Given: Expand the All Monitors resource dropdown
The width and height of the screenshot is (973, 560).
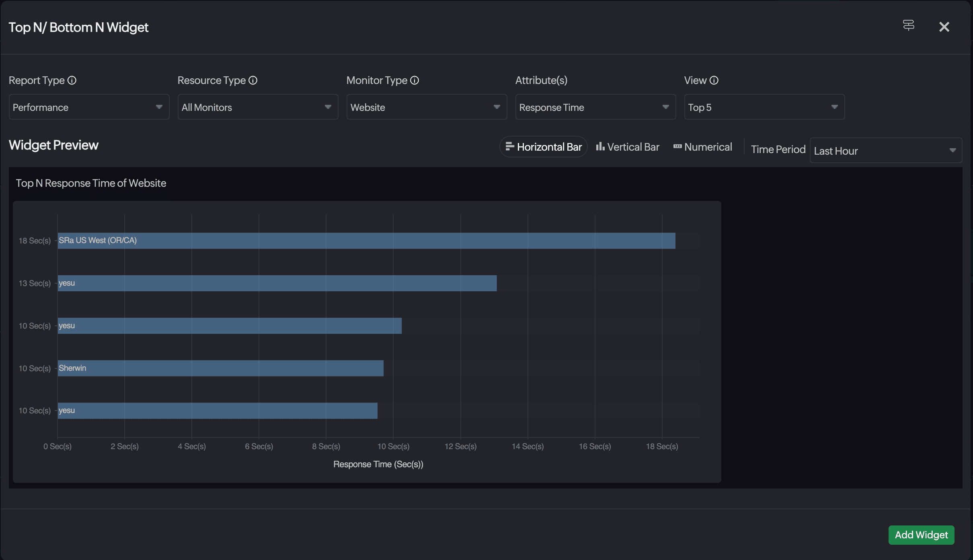Looking at the screenshot, I should 258,107.
